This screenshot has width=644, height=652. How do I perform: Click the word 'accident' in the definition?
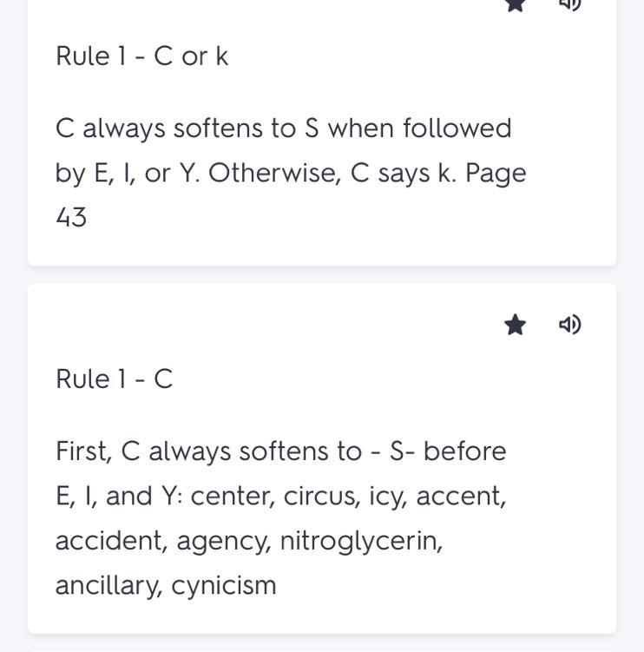(110, 541)
